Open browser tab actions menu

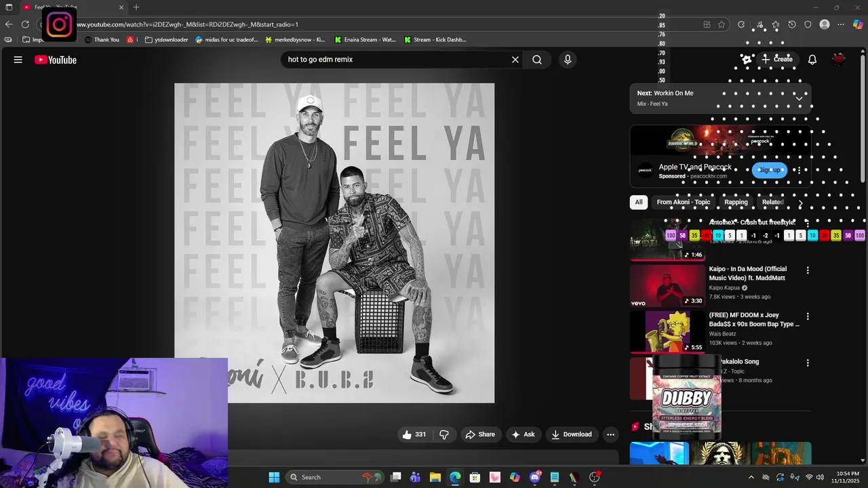(9, 7)
